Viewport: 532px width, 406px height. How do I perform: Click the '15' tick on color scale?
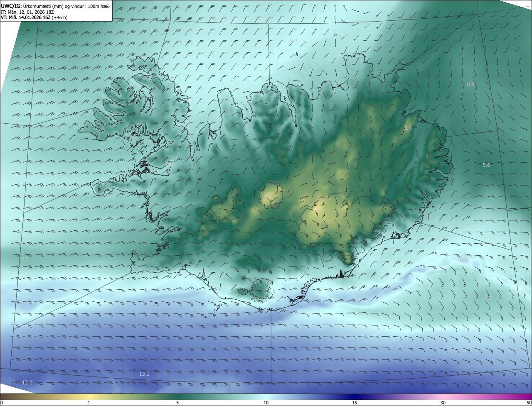(355, 403)
